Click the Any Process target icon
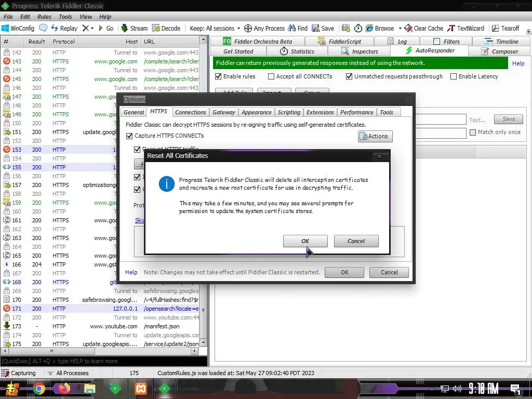Viewport: 532px width, 399px height. (x=248, y=28)
